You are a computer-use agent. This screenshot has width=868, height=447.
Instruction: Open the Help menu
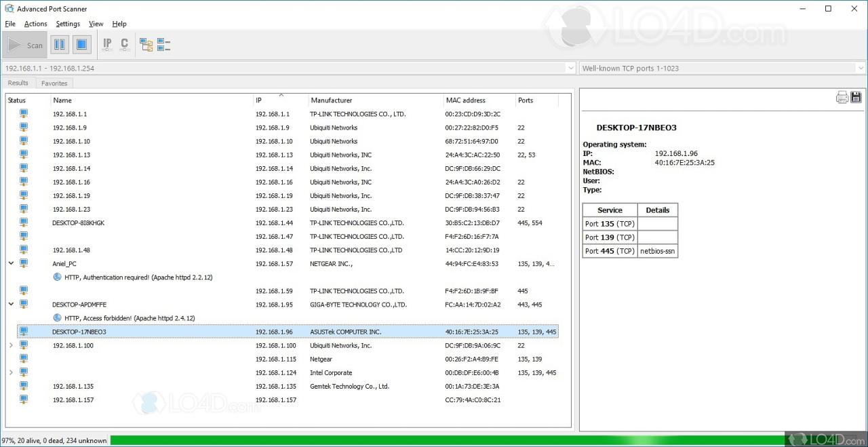click(x=119, y=24)
